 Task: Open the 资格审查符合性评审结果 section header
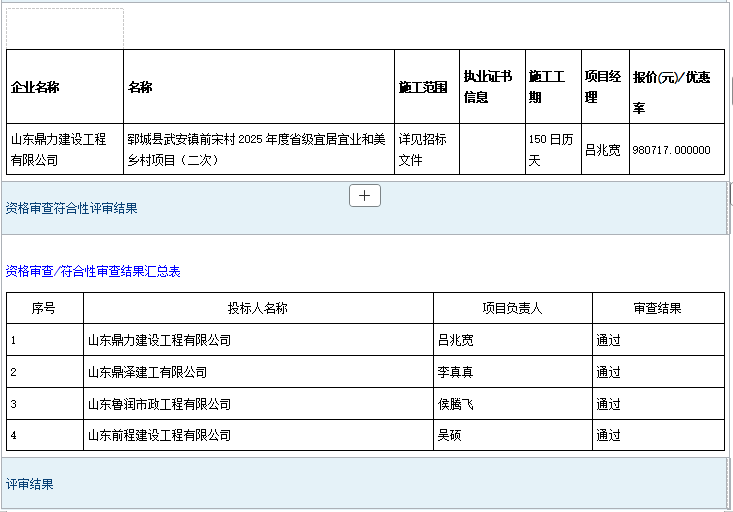(x=72, y=208)
